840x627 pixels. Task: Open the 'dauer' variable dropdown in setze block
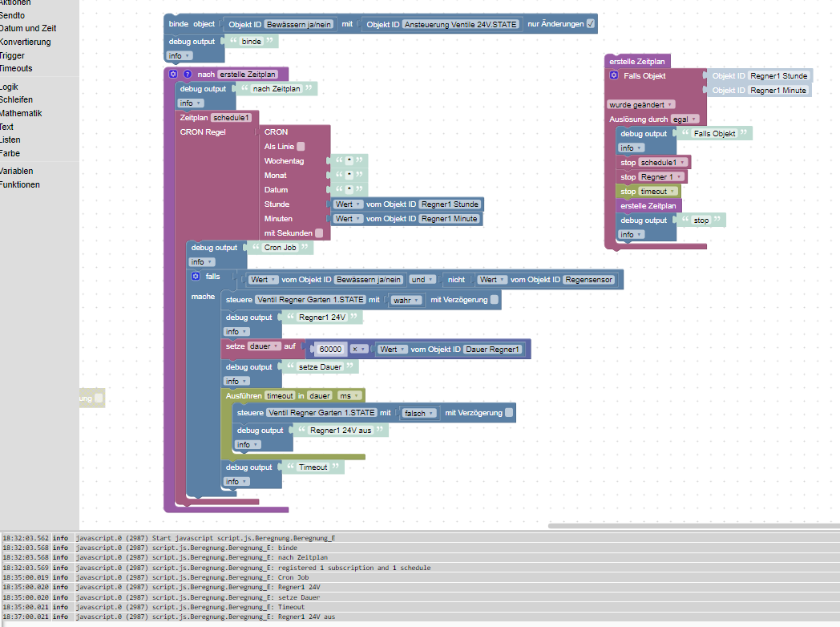265,346
